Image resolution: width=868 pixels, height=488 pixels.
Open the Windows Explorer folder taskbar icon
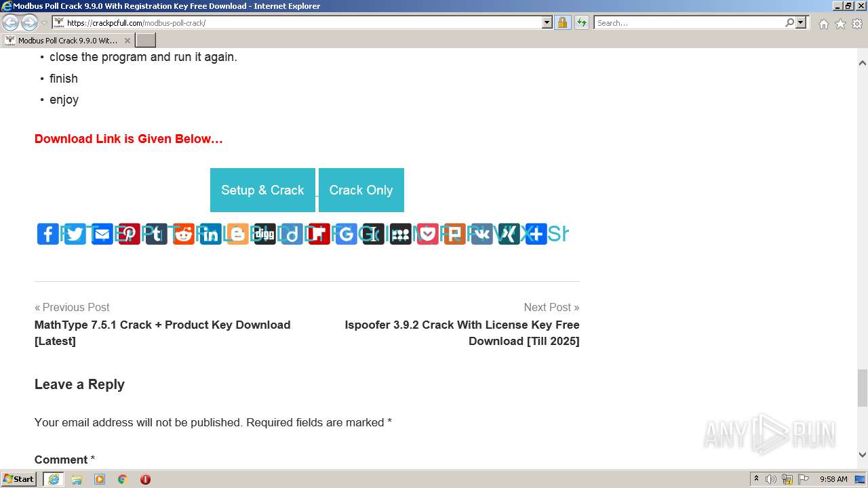click(x=77, y=479)
